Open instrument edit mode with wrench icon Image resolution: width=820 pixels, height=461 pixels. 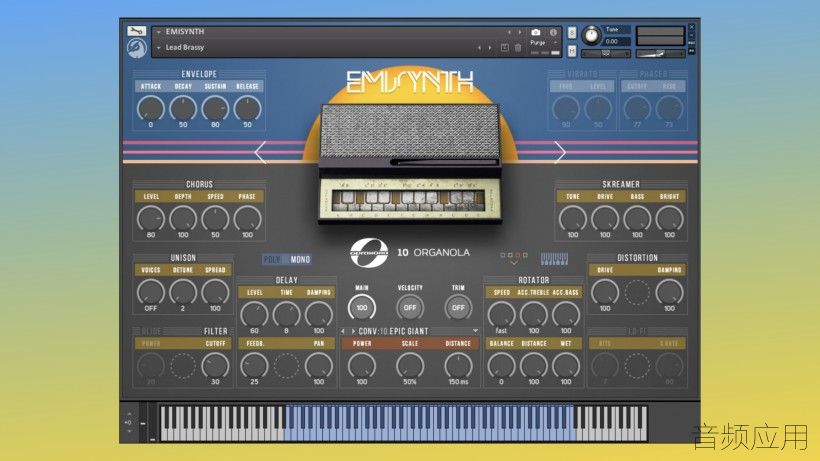pos(136,31)
